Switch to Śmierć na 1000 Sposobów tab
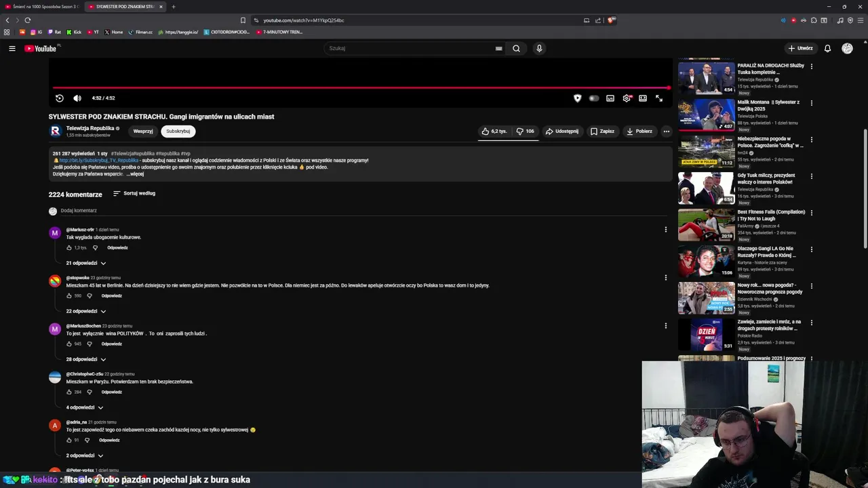 coord(41,7)
